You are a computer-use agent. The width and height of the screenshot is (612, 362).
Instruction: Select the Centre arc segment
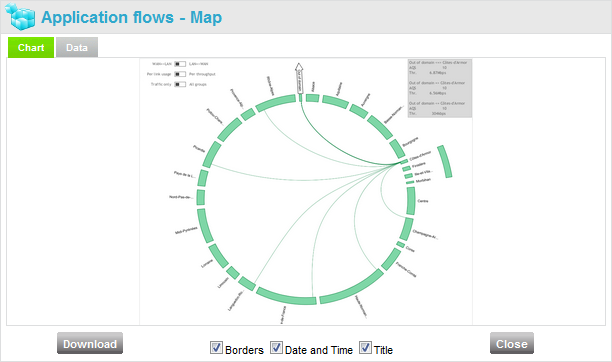[x=411, y=201]
